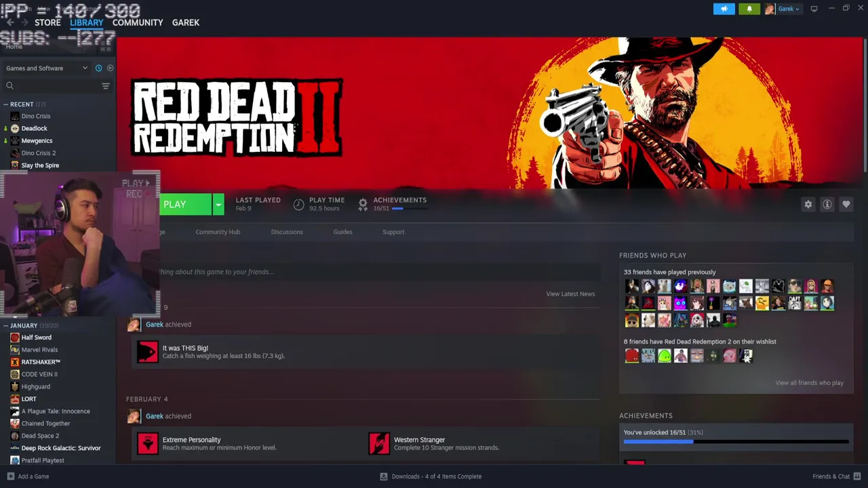Screen dimensions: 868x488
Task: Click the main page vertical scrollbar
Action: coord(865,105)
